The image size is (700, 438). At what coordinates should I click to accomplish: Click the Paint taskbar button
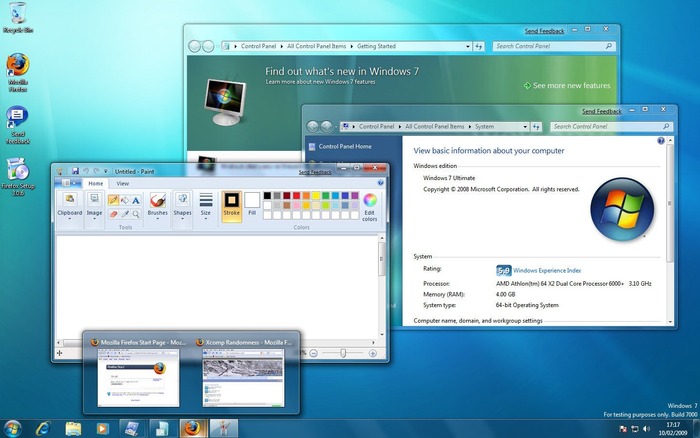[x=223, y=429]
